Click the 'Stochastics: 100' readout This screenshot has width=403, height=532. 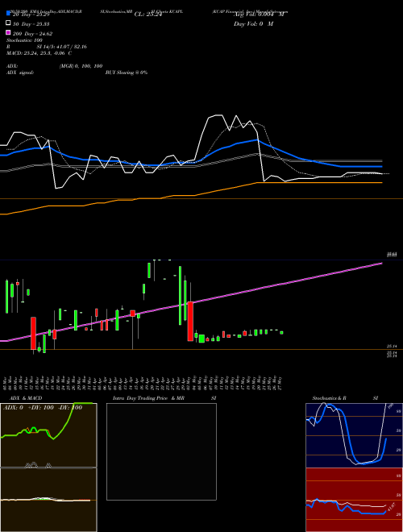(x=24, y=40)
